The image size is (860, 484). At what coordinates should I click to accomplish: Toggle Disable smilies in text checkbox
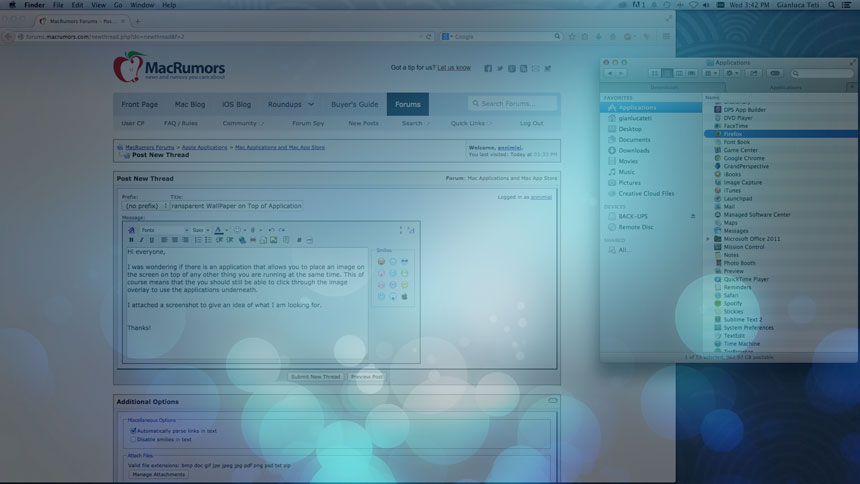[133, 439]
